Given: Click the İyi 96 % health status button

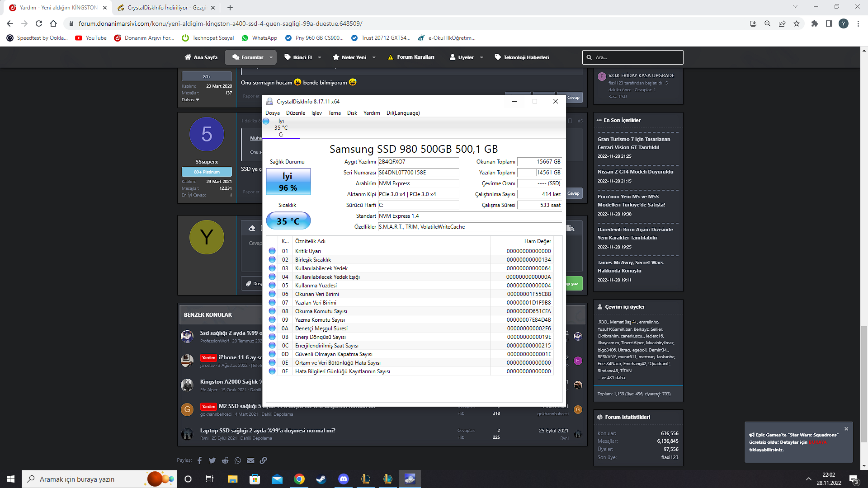Looking at the screenshot, I should point(288,182).
